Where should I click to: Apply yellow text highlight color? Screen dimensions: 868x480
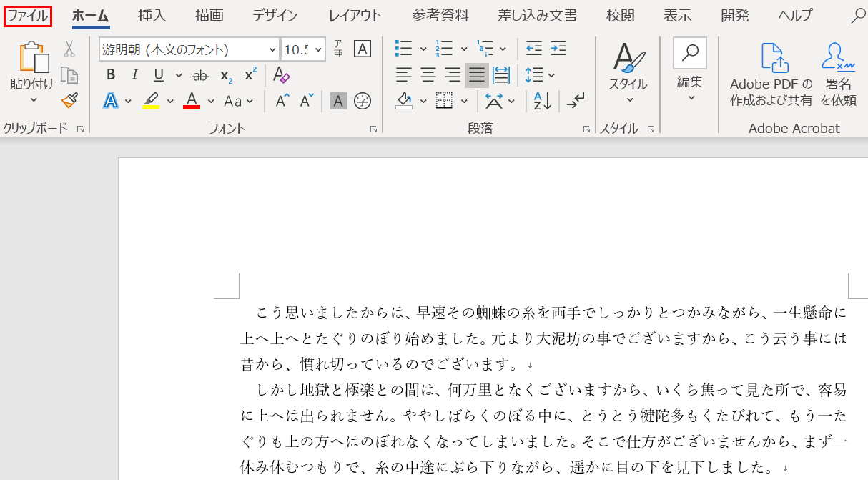[x=151, y=101]
